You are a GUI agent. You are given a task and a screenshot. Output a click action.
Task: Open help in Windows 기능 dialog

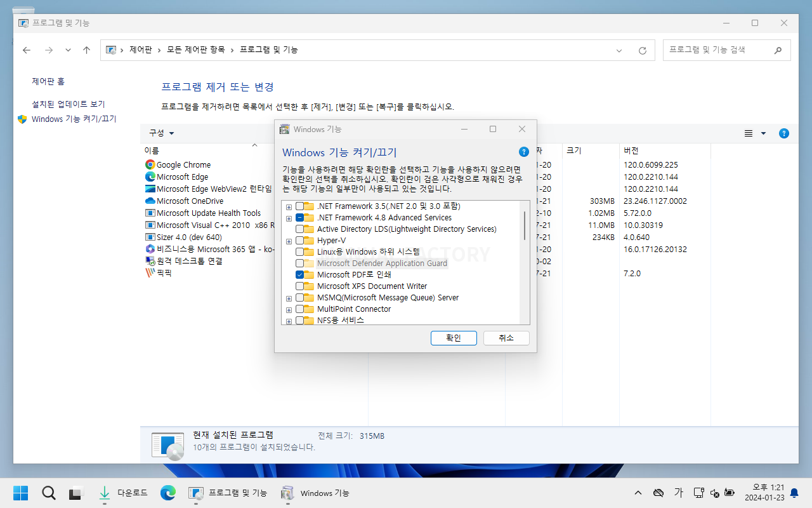click(x=524, y=152)
